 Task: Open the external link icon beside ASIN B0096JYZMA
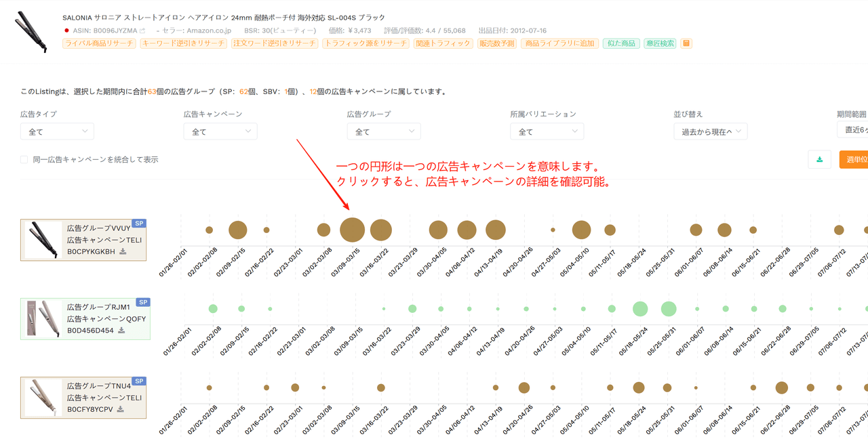(142, 30)
